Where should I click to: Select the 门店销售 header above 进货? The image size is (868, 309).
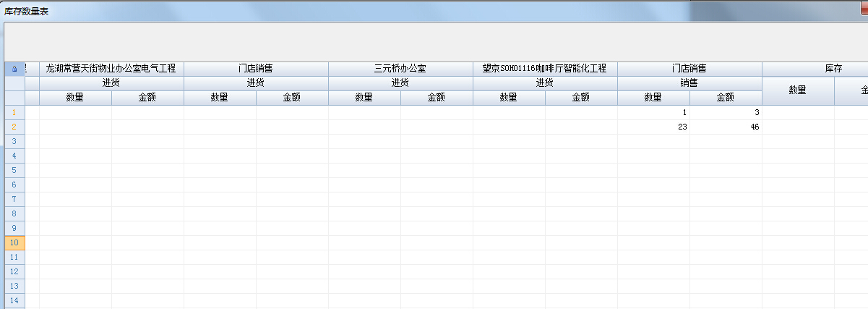pos(256,69)
